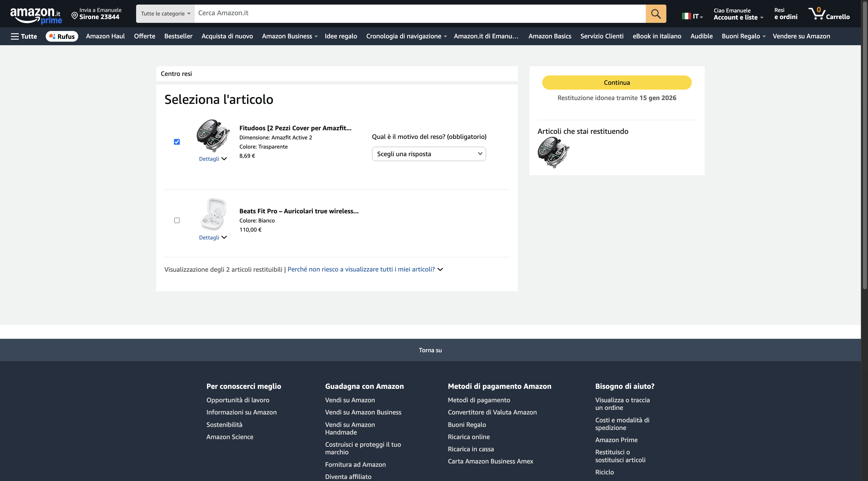Click the Amazon.it prime logo
The height and width of the screenshot is (481, 868).
coord(36,15)
